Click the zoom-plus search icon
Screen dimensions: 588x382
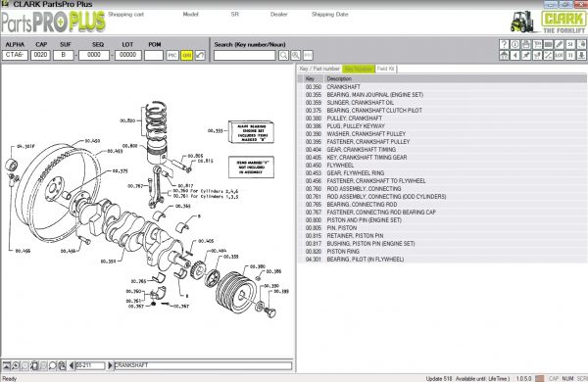click(x=296, y=56)
